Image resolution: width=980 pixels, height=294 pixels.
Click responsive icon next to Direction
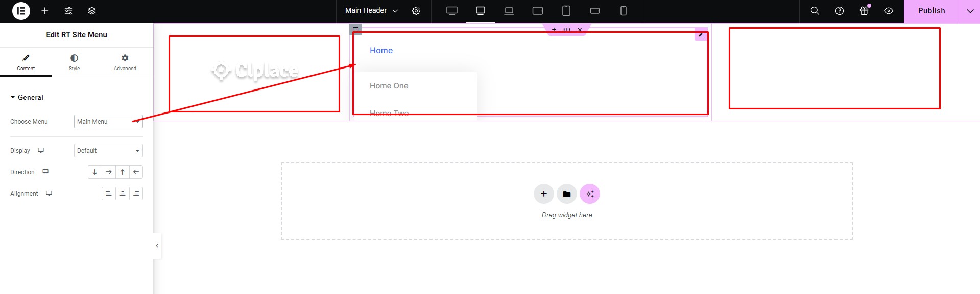45,172
